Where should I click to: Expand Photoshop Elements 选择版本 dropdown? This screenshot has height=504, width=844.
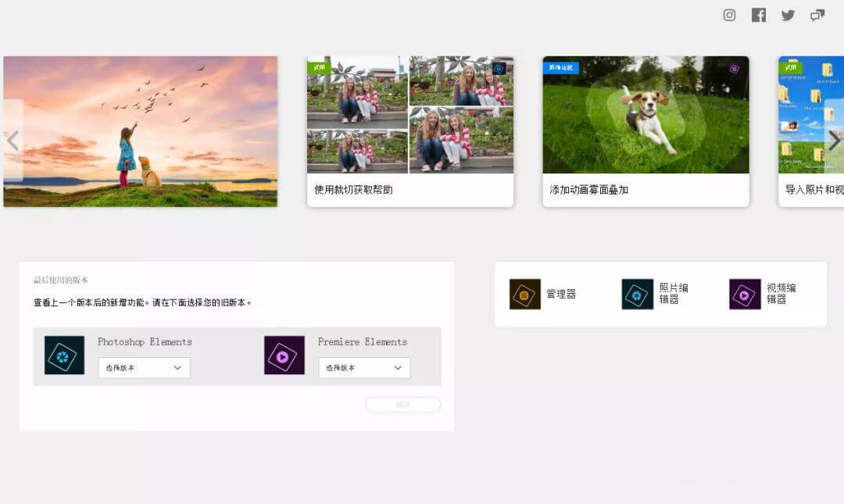[x=144, y=368]
